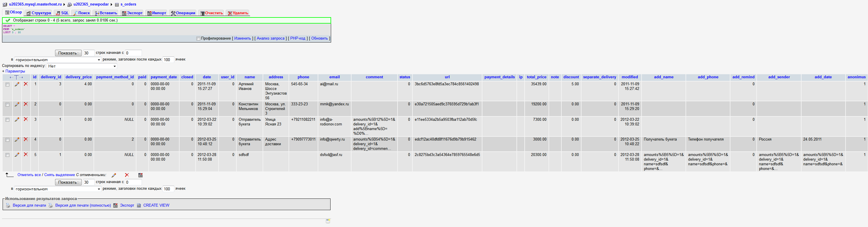Delete row with id 5 using red X
868x227 pixels.
pos(26,155)
